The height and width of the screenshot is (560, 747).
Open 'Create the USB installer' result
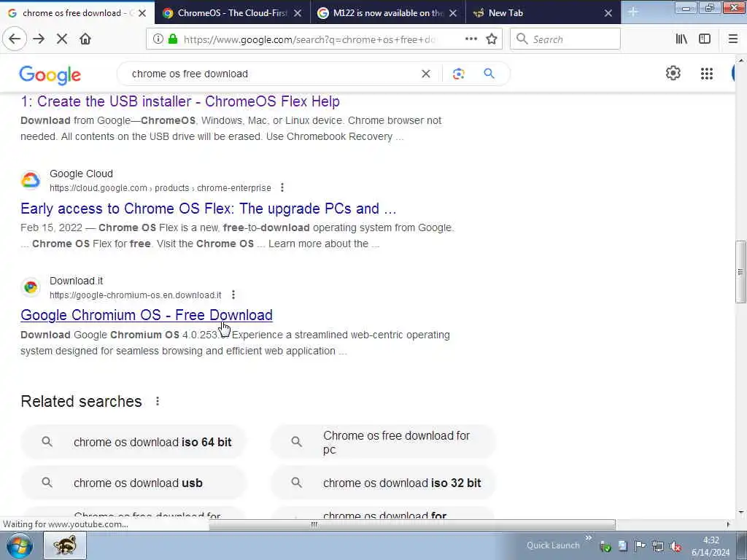point(180,101)
